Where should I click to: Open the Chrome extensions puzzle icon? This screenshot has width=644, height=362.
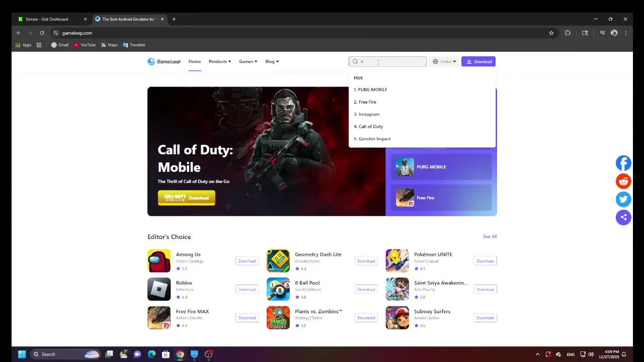(x=568, y=33)
